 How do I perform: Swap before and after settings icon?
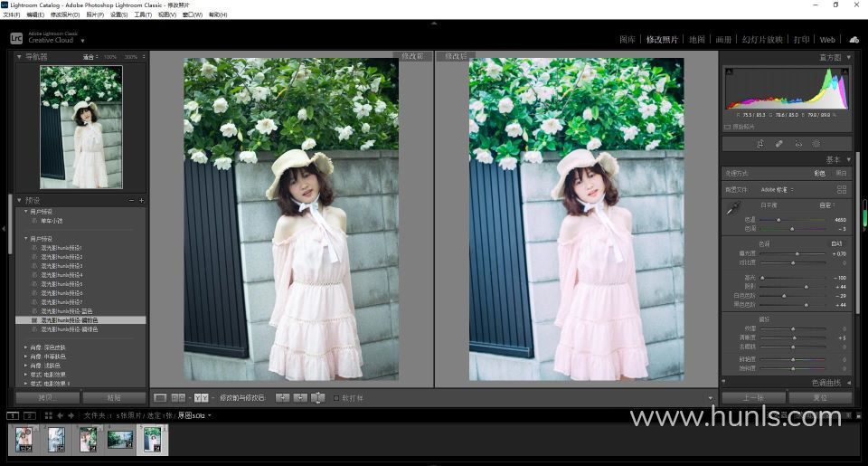point(317,398)
